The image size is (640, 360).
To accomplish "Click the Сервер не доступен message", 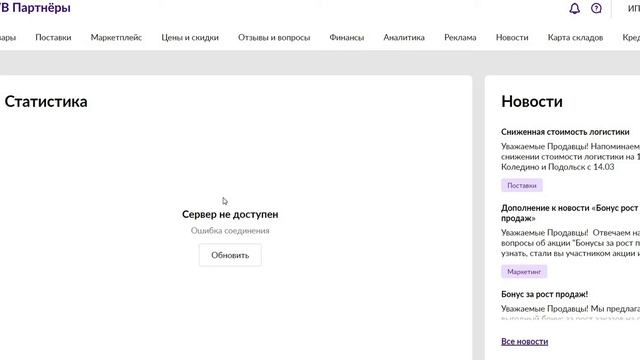I will click(x=230, y=214).
